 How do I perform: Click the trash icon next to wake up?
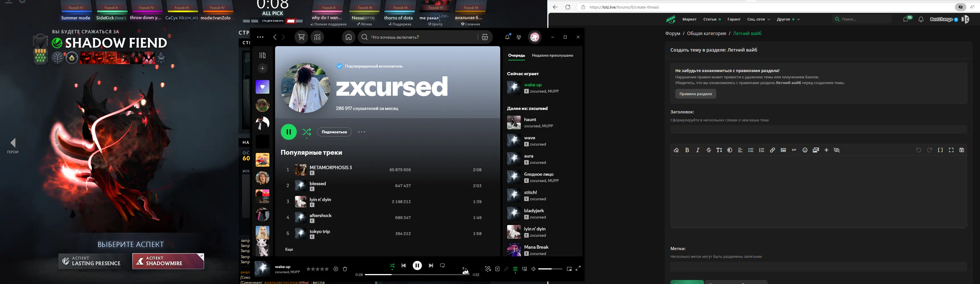click(x=345, y=269)
